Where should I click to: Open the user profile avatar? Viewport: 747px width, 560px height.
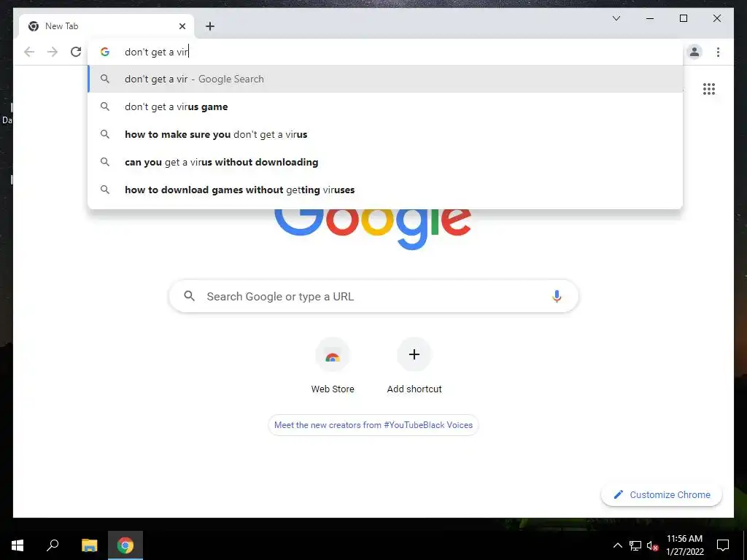[694, 52]
